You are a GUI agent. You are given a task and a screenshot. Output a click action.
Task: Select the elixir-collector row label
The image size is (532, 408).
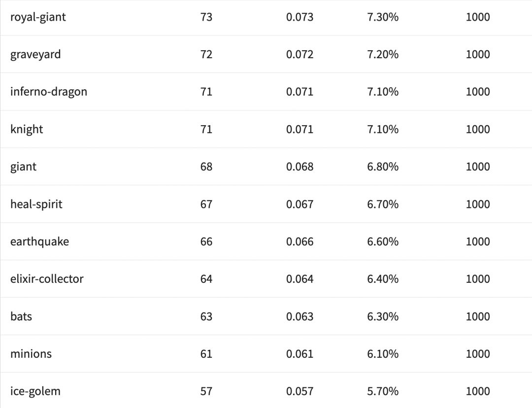[x=47, y=279]
